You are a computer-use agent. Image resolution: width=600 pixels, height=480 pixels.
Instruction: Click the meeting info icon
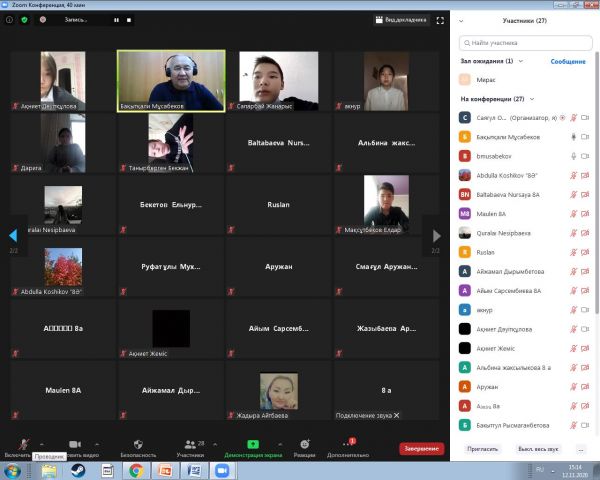pyautogui.click(x=10, y=19)
